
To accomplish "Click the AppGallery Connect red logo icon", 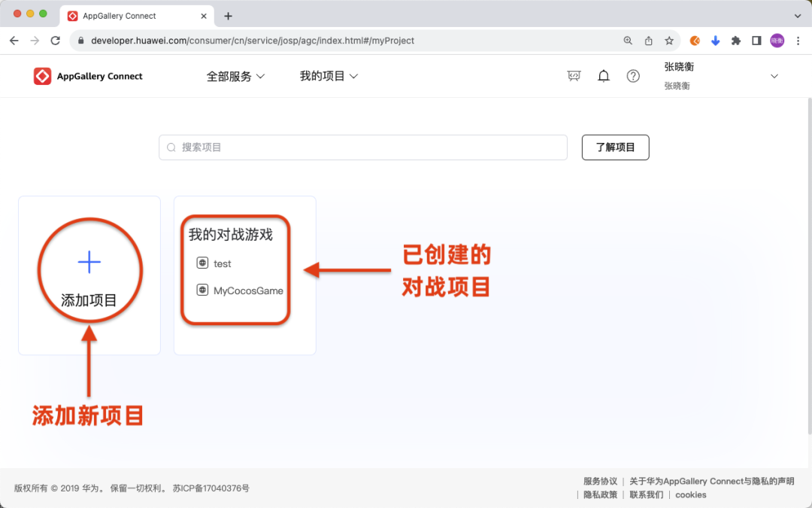I will coord(42,76).
